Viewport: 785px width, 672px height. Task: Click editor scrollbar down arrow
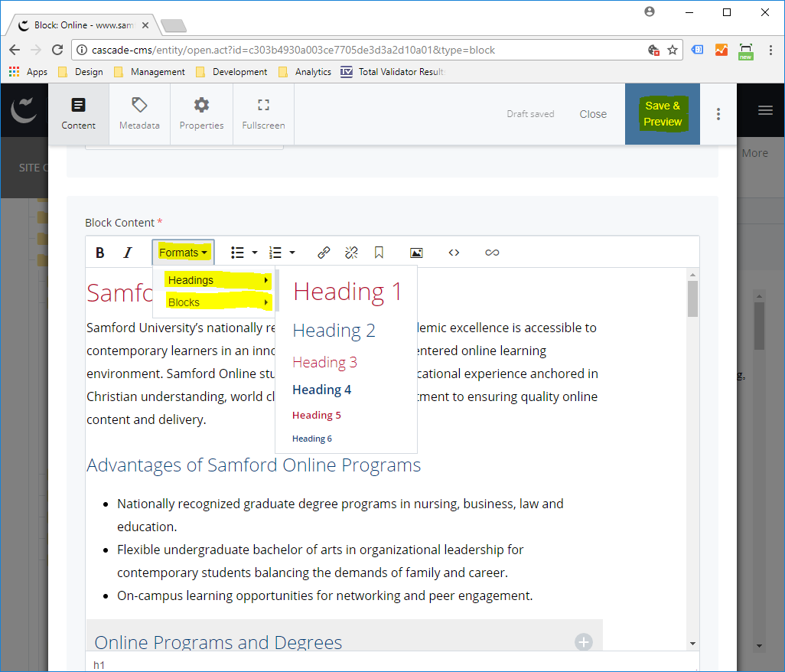tap(693, 644)
